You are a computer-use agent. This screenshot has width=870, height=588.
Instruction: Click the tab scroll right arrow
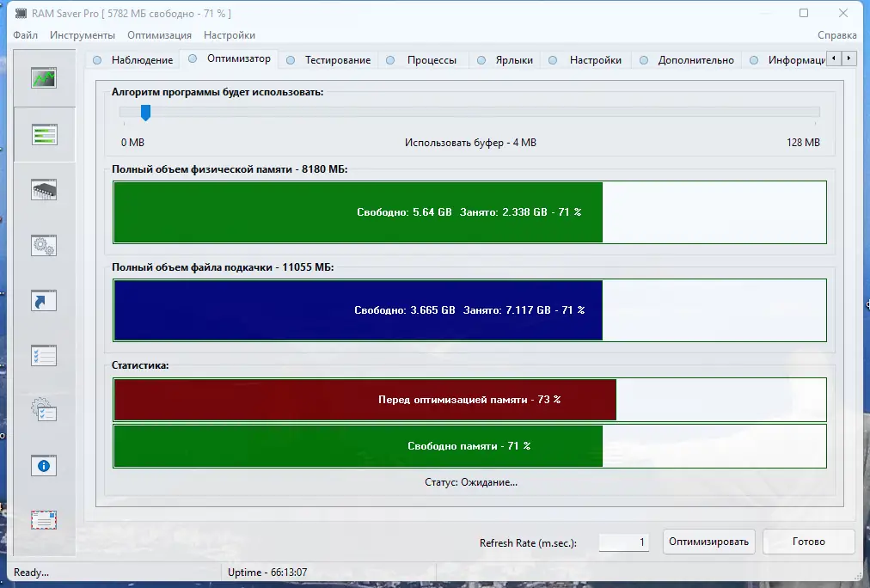848,58
